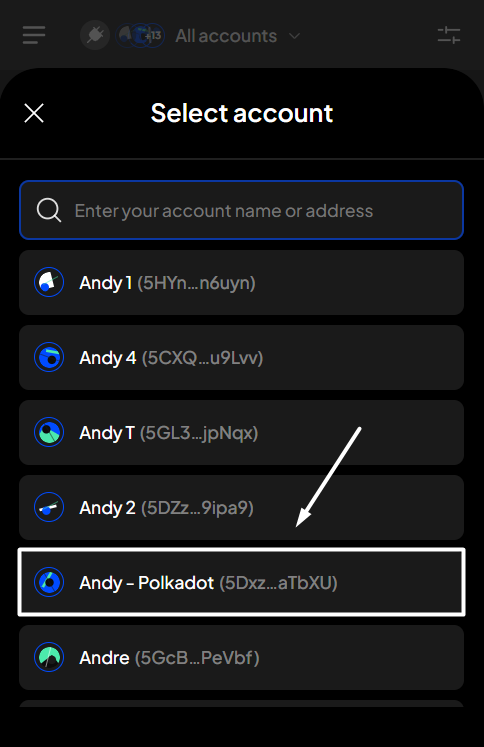Screen dimensions: 484x747
Task: Choose the Andy - Polkadot account
Action: 242,582
